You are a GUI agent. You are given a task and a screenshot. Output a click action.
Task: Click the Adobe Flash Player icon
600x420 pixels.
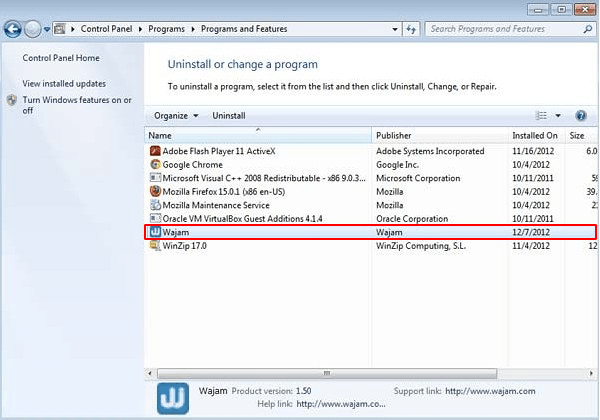[x=155, y=151]
